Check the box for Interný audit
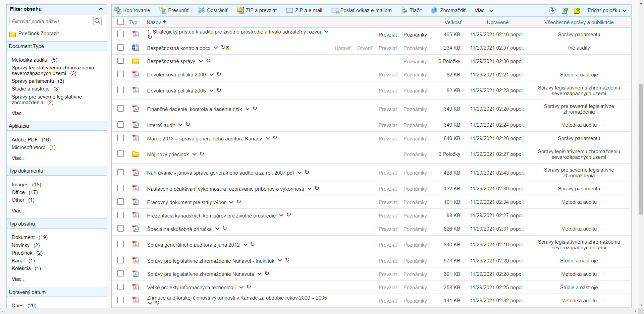Viewport: 644px width, 314px height. 120,125
